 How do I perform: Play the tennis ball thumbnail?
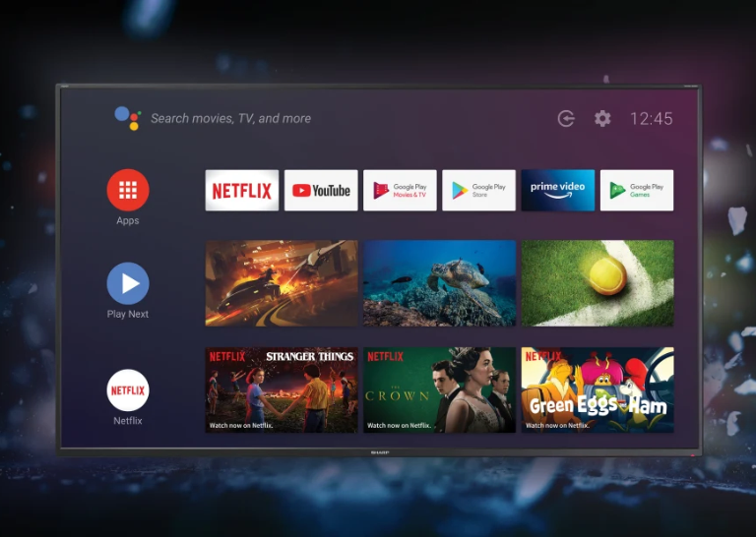(598, 283)
